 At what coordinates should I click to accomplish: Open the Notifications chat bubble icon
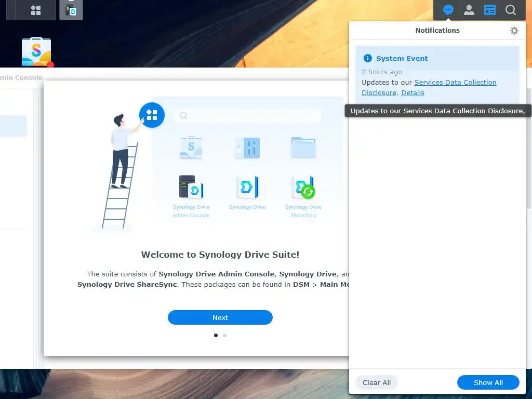448,10
